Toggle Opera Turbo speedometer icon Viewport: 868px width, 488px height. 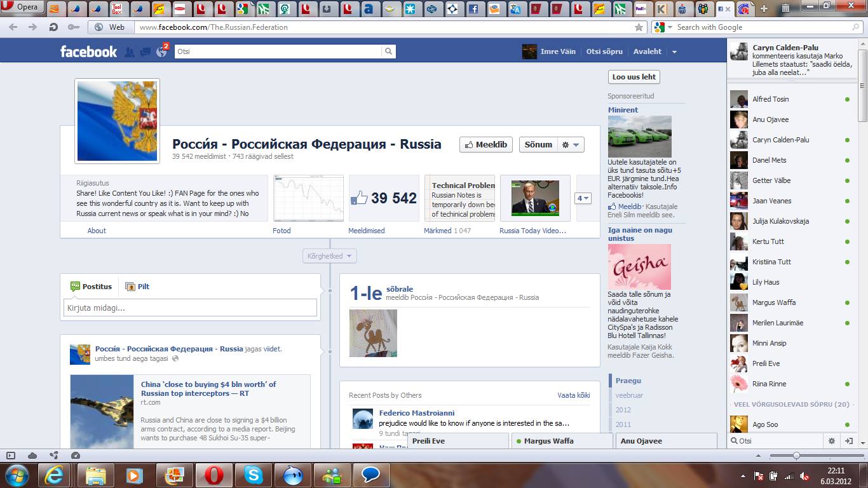[x=76, y=456]
